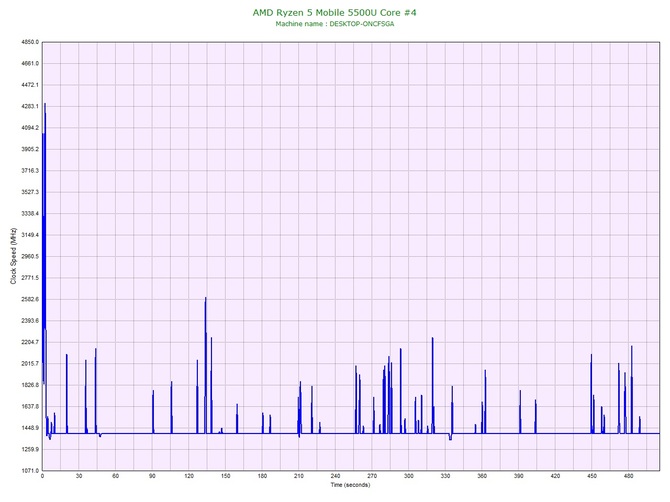Click the 270 tick on time axis
The height and width of the screenshot is (502, 670).
(372, 476)
